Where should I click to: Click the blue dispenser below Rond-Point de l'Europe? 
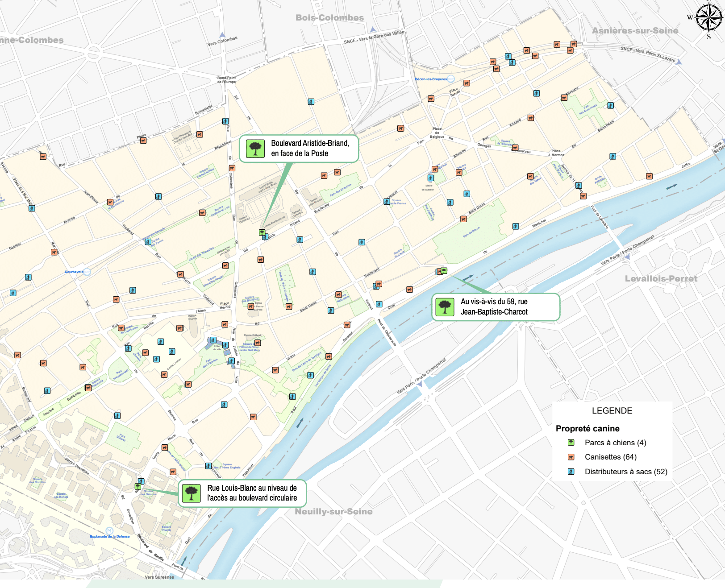click(x=225, y=121)
